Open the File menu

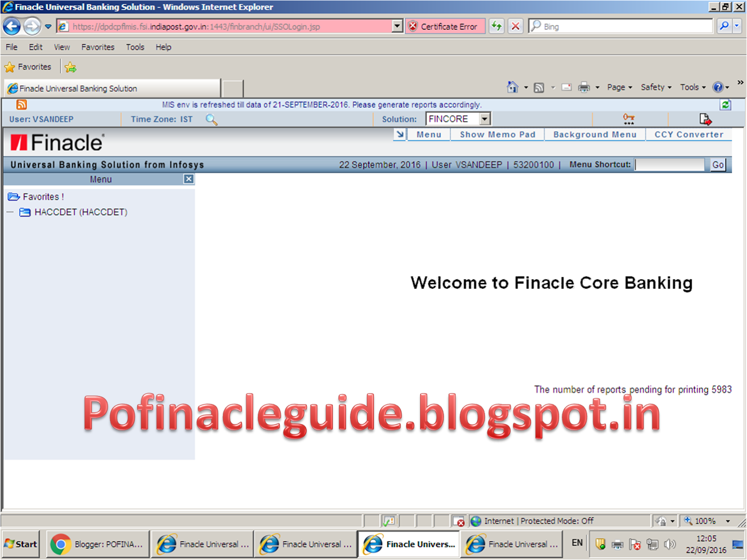[12, 47]
